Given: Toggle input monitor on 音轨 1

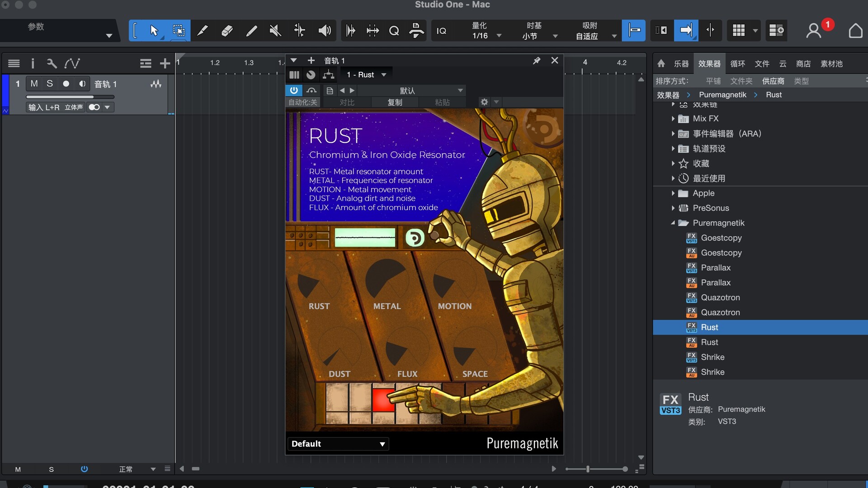Looking at the screenshot, I should (x=82, y=84).
